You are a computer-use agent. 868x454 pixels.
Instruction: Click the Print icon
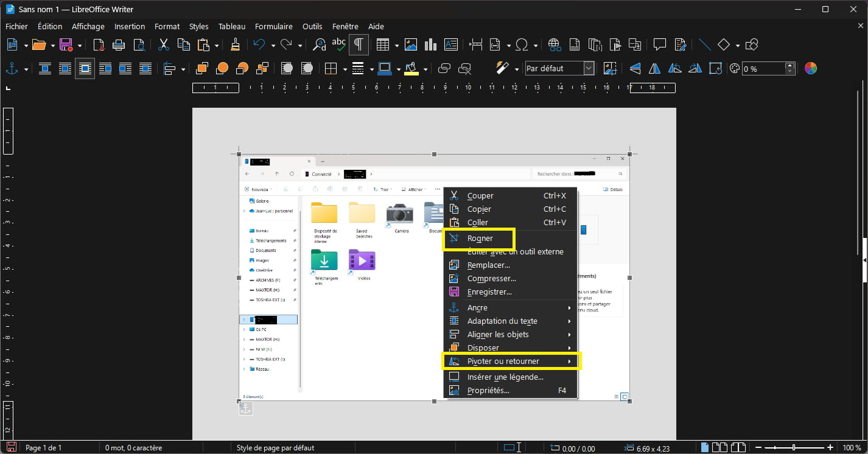[119, 44]
